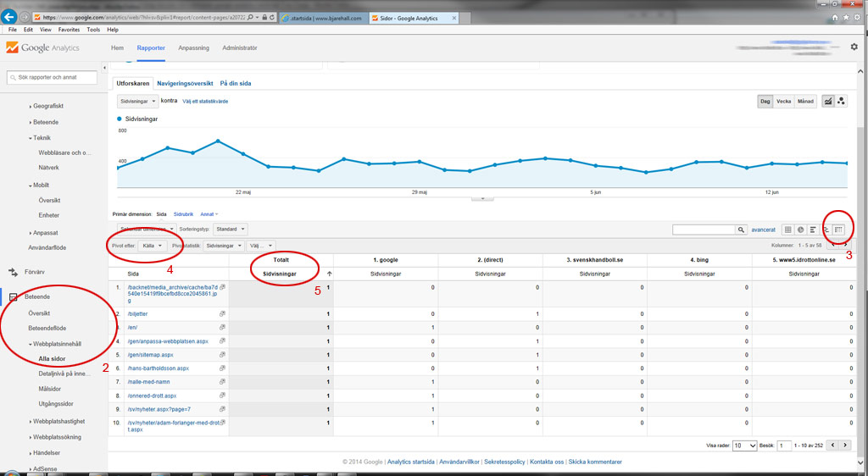Set graph interval to Vecka
Viewport: 868px width, 476px height.
coord(783,101)
